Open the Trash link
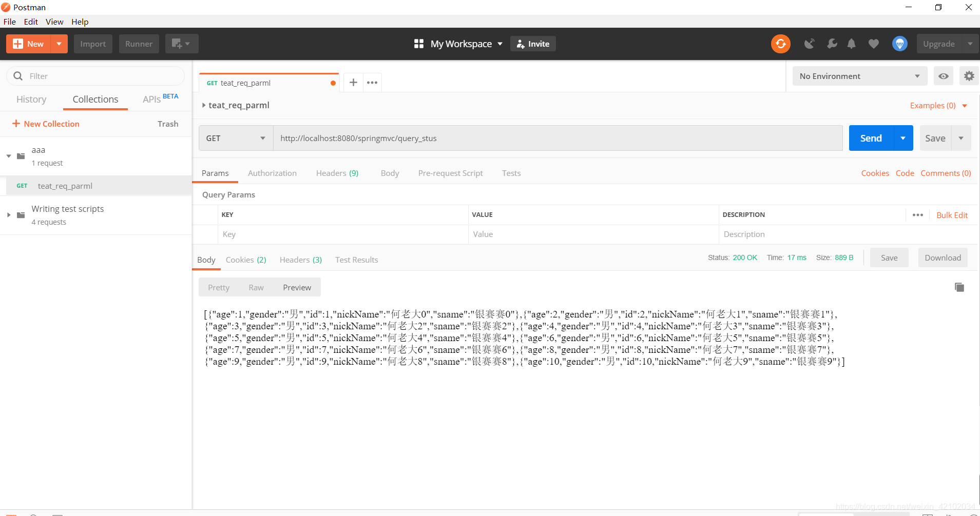Image resolution: width=980 pixels, height=516 pixels. (x=168, y=124)
